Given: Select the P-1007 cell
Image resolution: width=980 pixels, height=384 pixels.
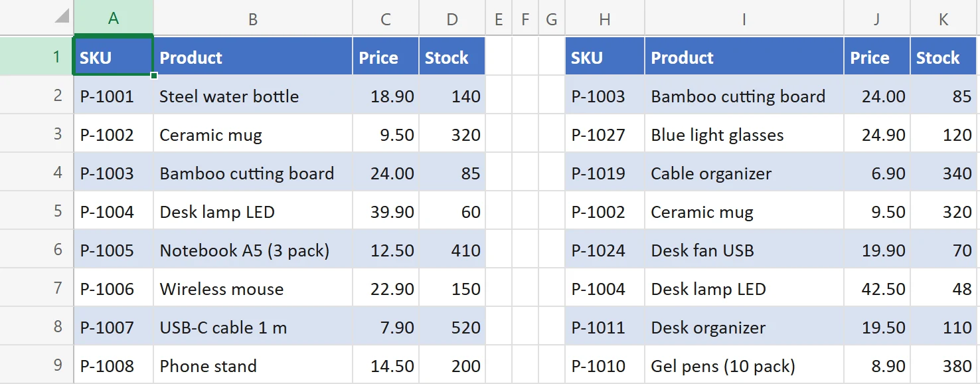Looking at the screenshot, I should tap(114, 326).
